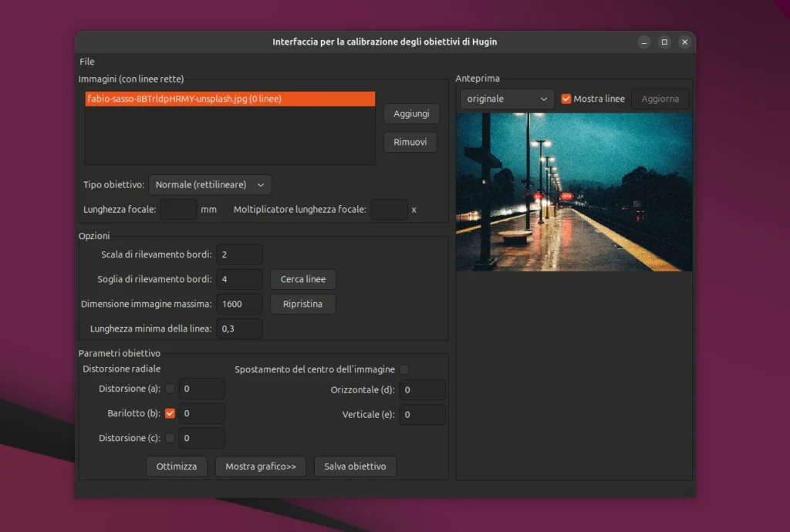The width and height of the screenshot is (790, 532).
Task: Toggle Spostamento del centro dell'immagine
Action: (x=404, y=369)
